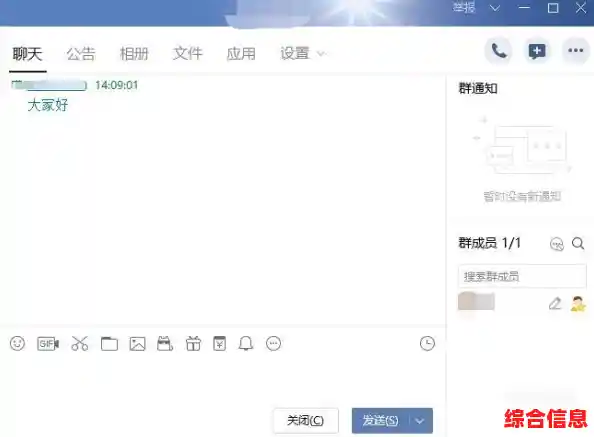Edit member card with pencil icon

(555, 304)
